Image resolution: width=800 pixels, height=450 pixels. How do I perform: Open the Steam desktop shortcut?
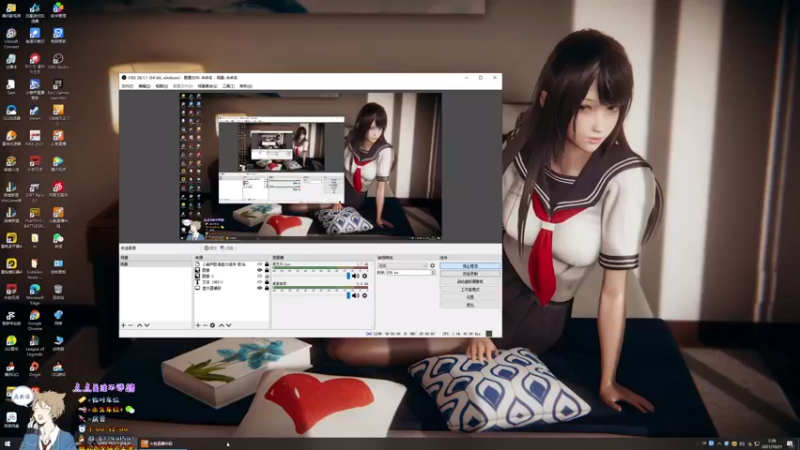pos(35,113)
